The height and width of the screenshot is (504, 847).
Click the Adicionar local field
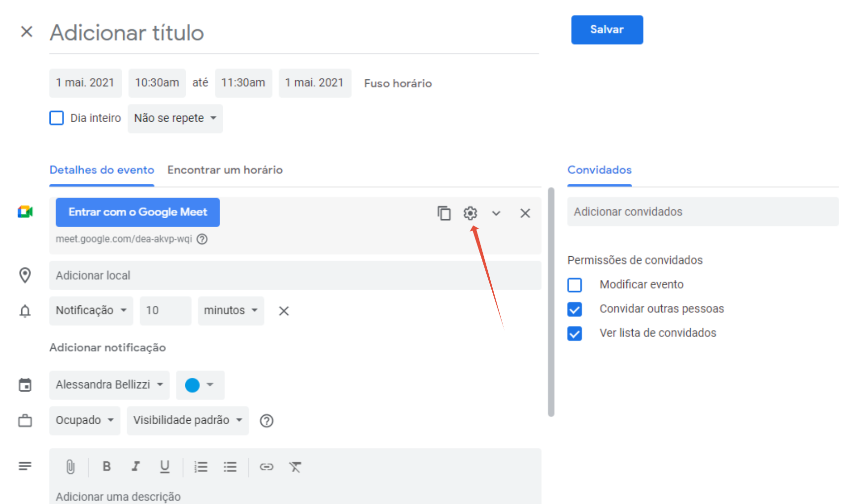(x=295, y=275)
